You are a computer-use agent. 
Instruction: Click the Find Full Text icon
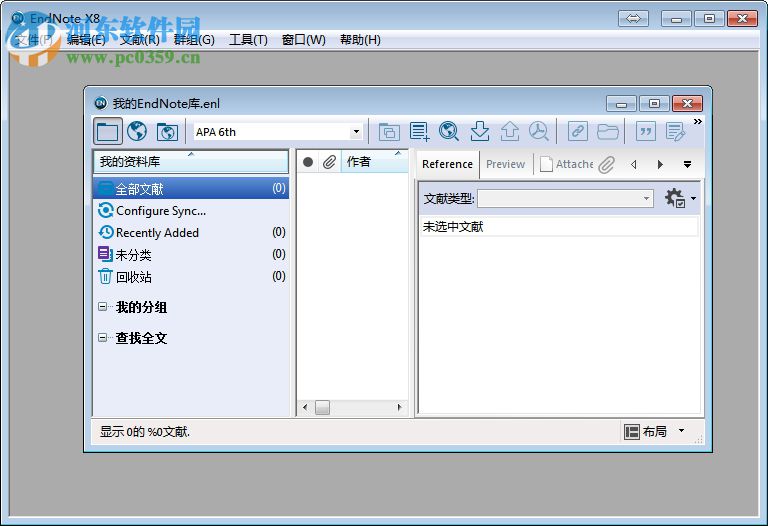[x=539, y=131]
